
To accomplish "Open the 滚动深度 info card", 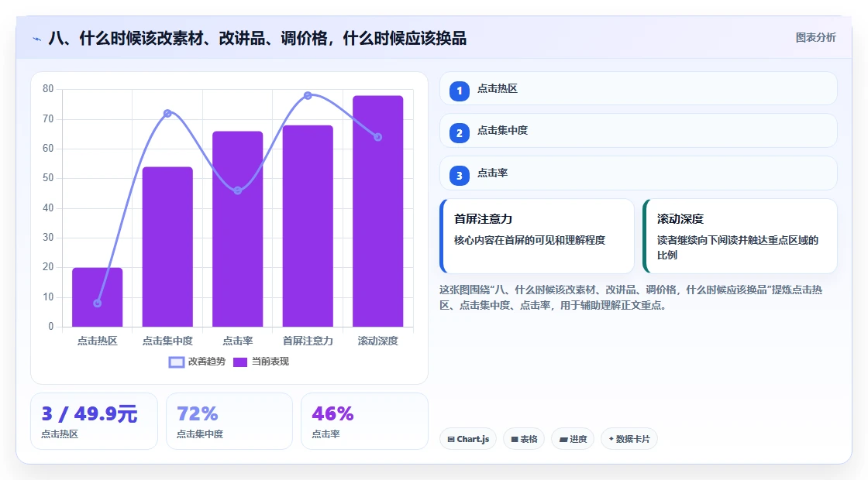I will pos(739,236).
